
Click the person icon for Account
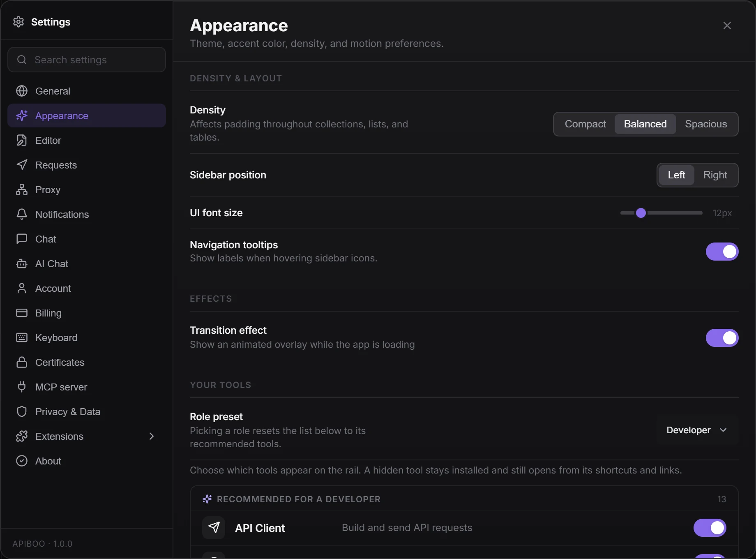click(x=22, y=288)
